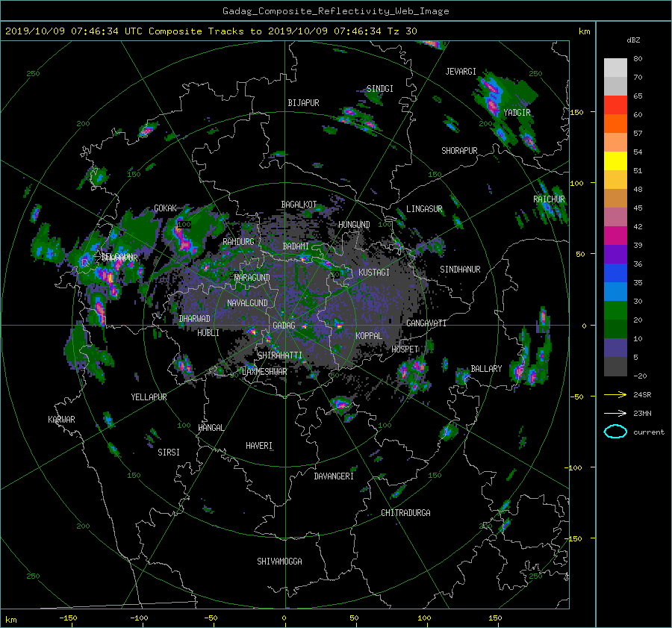Click the UTC timestamp header text
The width and height of the screenshot is (672, 628).
click(211, 31)
